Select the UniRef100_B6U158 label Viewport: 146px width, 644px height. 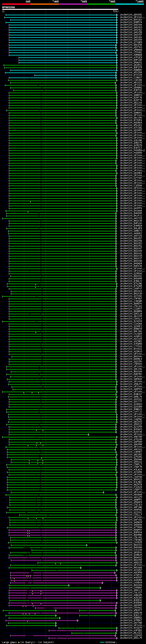point(131,45)
